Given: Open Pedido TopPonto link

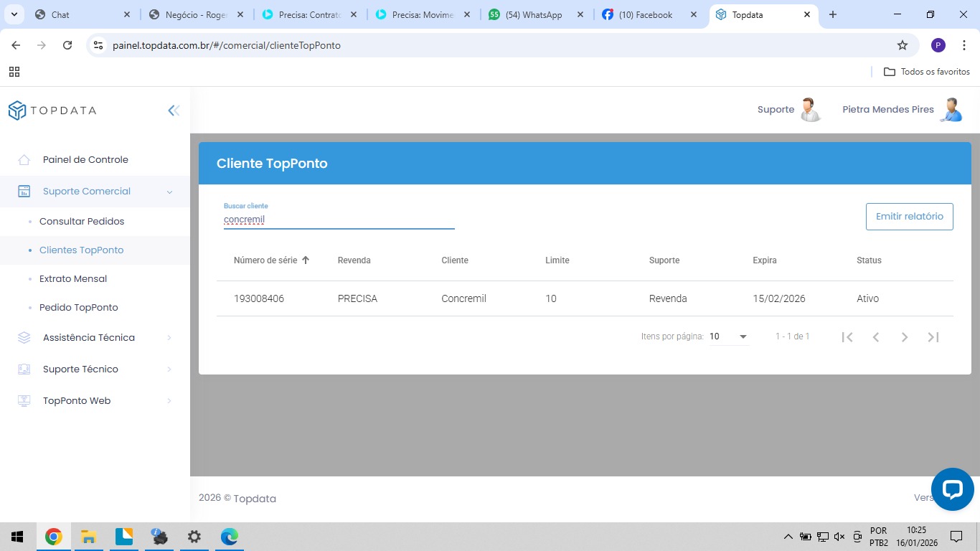Looking at the screenshot, I should click(79, 308).
